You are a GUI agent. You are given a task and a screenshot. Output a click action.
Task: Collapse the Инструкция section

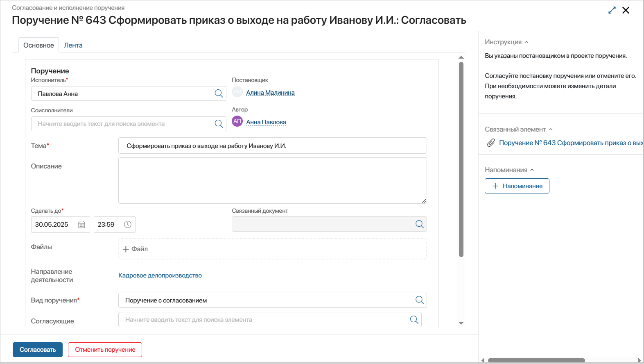tap(526, 42)
